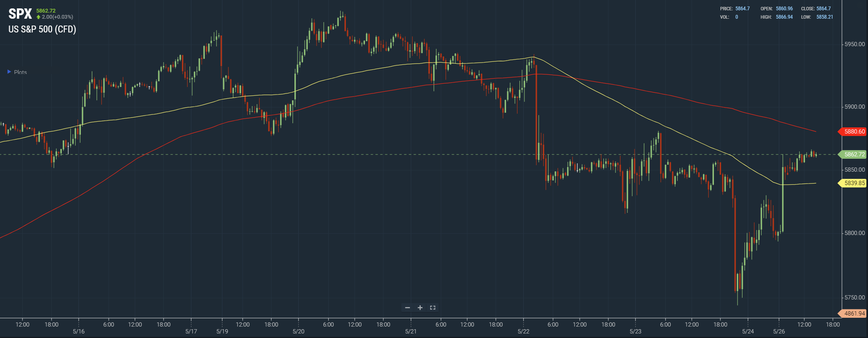868x338 pixels.
Task: Click the LOW value 5858.21 readout
Action: coord(825,17)
